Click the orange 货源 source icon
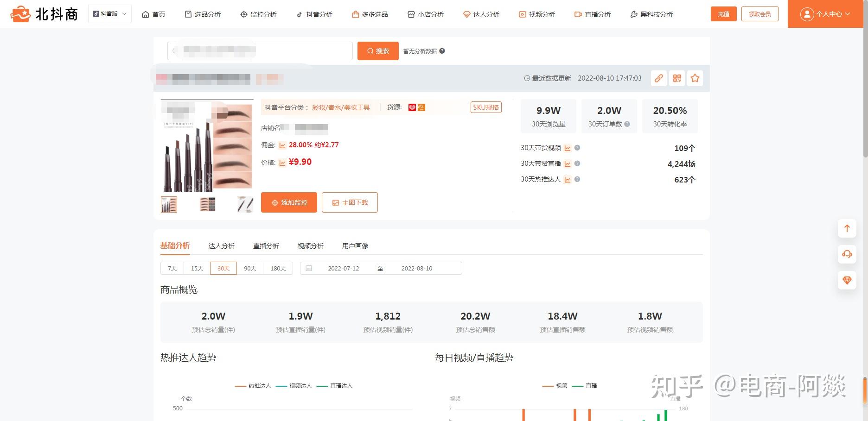 pos(421,107)
